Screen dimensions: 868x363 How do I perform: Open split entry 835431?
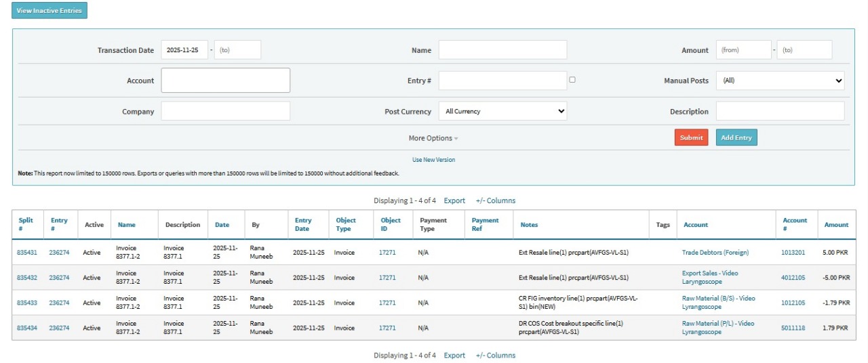tap(26, 253)
